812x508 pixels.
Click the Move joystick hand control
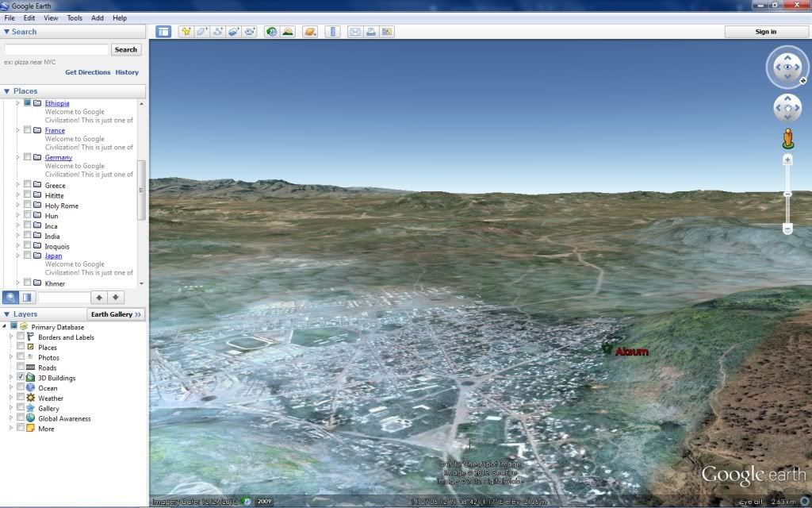tap(787, 108)
